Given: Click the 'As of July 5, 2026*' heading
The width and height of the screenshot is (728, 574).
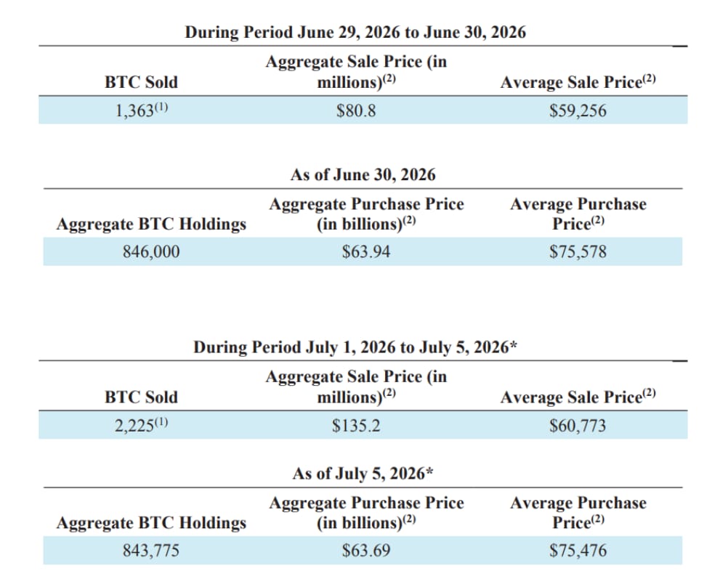Looking at the screenshot, I should tap(363, 474).
